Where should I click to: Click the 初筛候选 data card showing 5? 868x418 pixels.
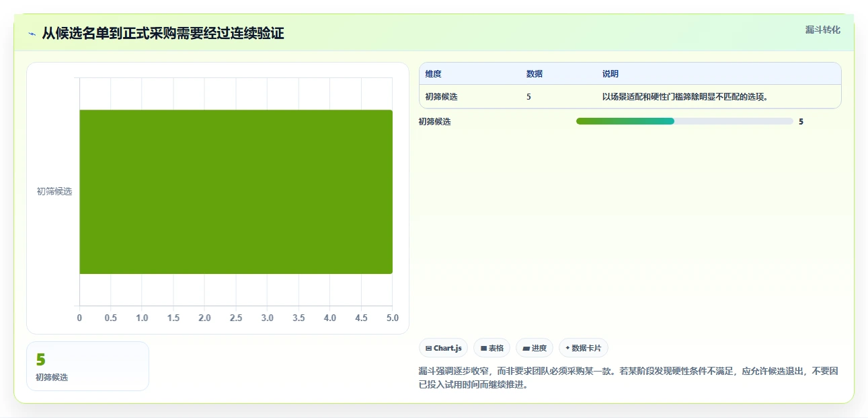pyautogui.click(x=87, y=366)
